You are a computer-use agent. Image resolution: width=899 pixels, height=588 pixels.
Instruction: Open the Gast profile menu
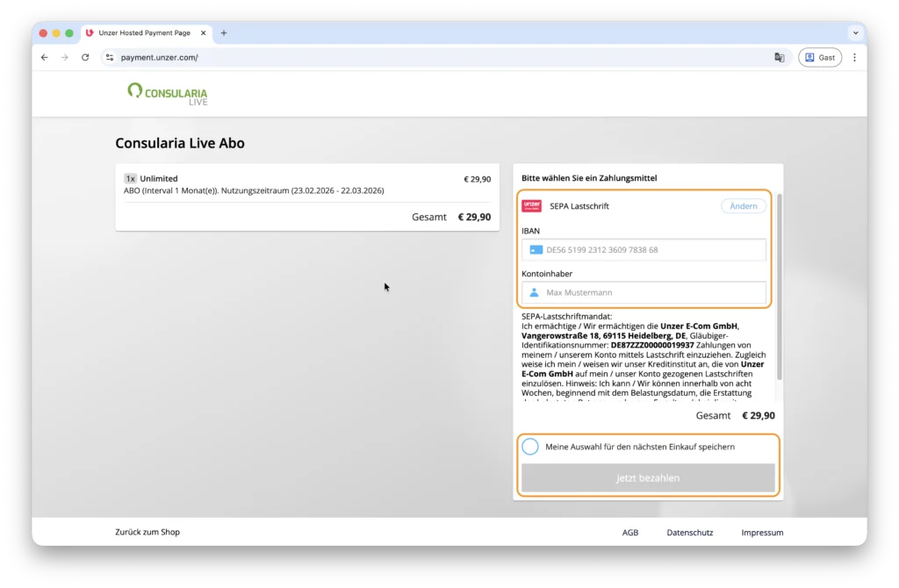click(819, 57)
